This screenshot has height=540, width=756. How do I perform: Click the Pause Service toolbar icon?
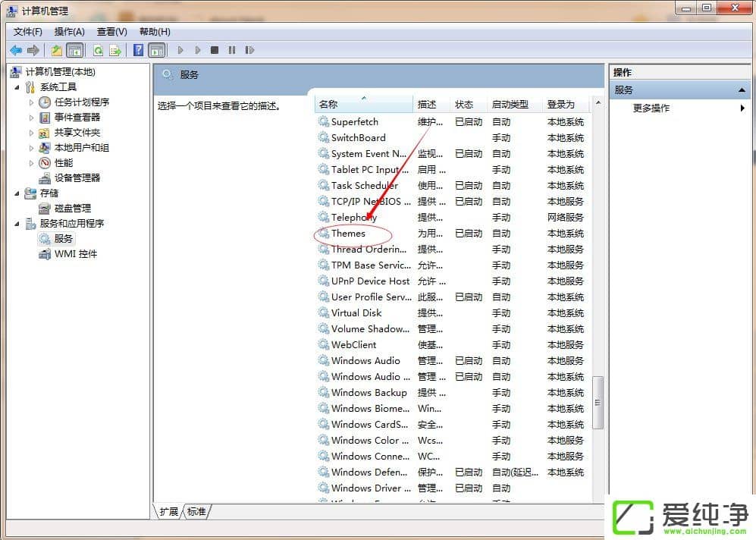pyautogui.click(x=232, y=50)
